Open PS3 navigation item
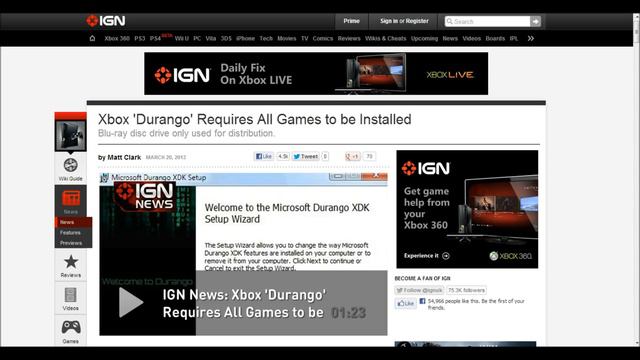 [x=140, y=38]
